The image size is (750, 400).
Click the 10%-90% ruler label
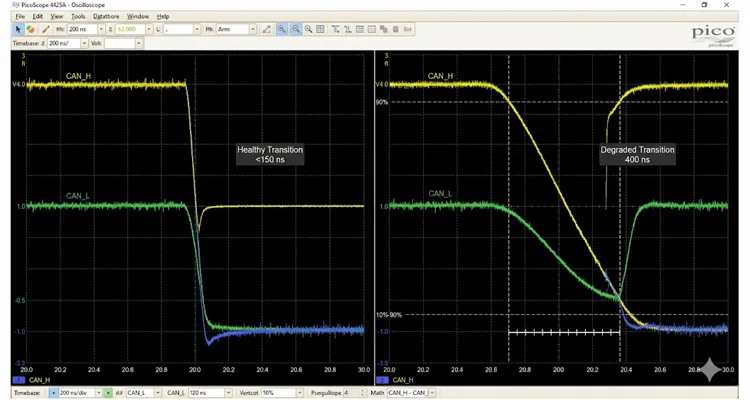[389, 315]
